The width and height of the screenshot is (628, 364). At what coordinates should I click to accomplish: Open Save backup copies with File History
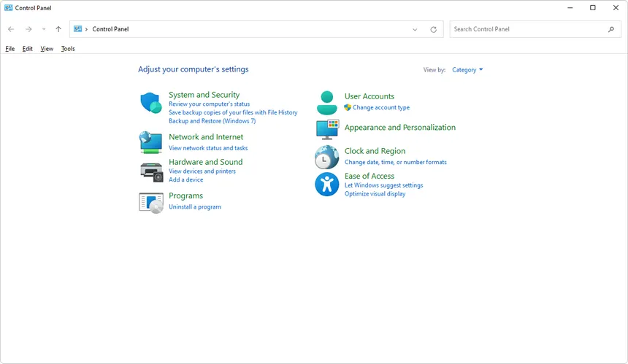coord(233,112)
